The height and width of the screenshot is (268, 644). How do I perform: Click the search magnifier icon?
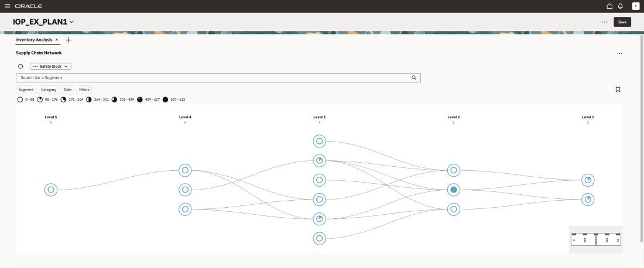coord(414,78)
